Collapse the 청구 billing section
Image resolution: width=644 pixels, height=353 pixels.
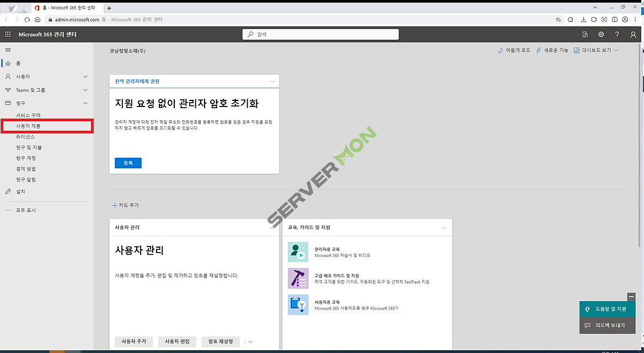(85, 103)
